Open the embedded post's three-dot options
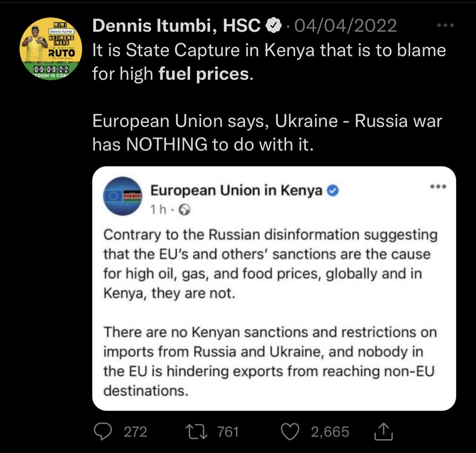Screen dimensions: 476x453 tap(438, 187)
